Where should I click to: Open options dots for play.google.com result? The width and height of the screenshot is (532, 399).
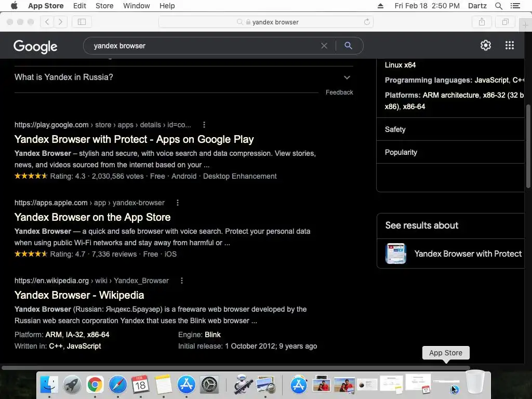tap(204, 125)
